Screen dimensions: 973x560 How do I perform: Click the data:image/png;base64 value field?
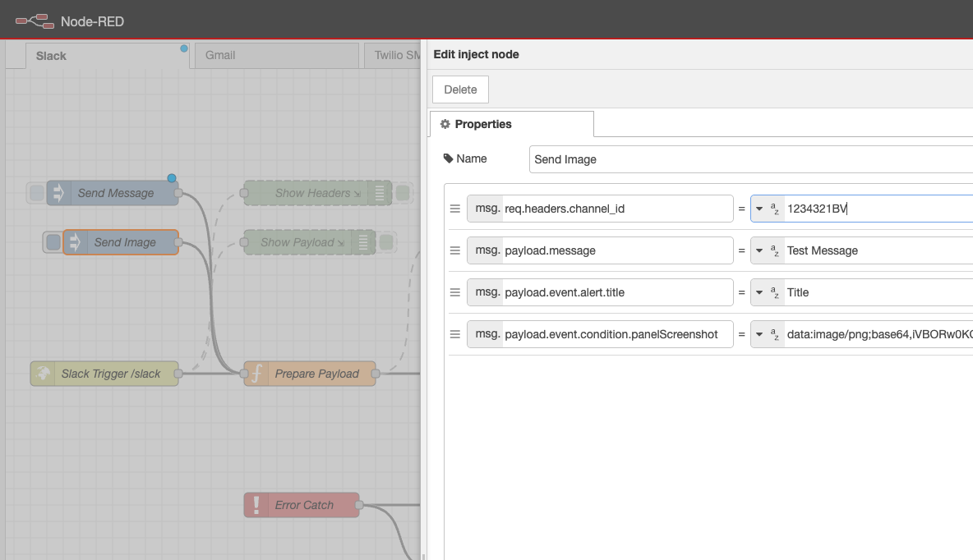click(878, 334)
